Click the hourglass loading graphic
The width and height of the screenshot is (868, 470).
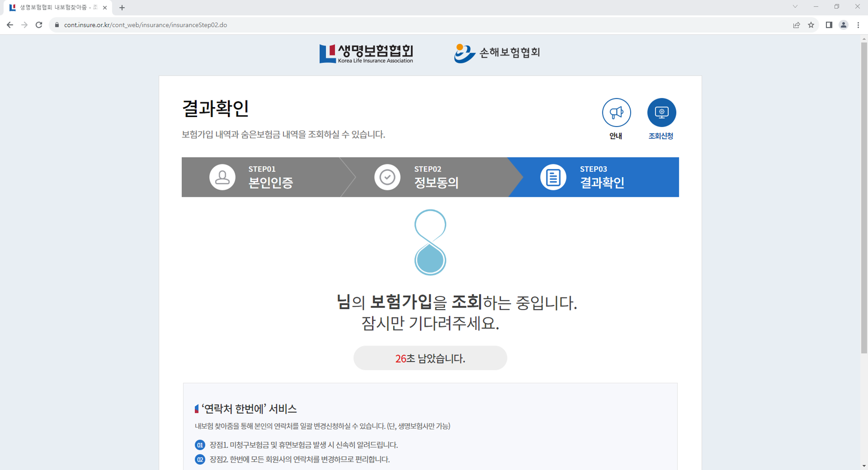[x=430, y=242]
